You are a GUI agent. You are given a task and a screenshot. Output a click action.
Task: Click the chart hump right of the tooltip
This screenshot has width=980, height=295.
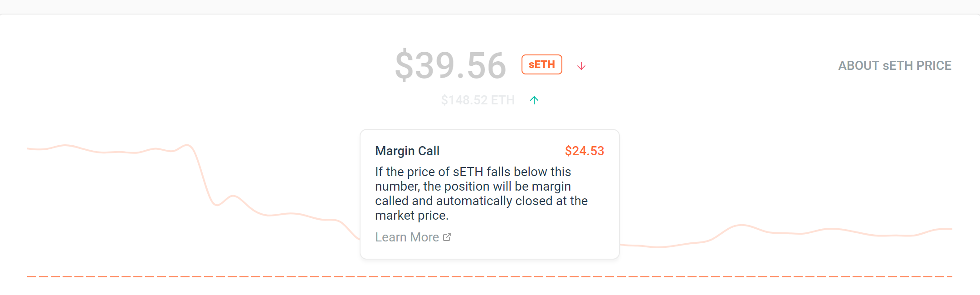tap(741, 225)
